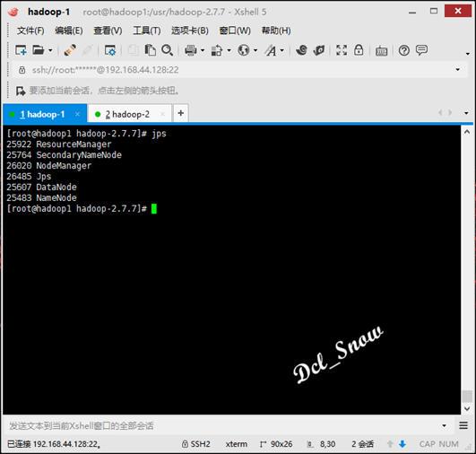The height and width of the screenshot is (454, 476).
Task: Open the 选项卡(B) menu
Action: coord(190,31)
